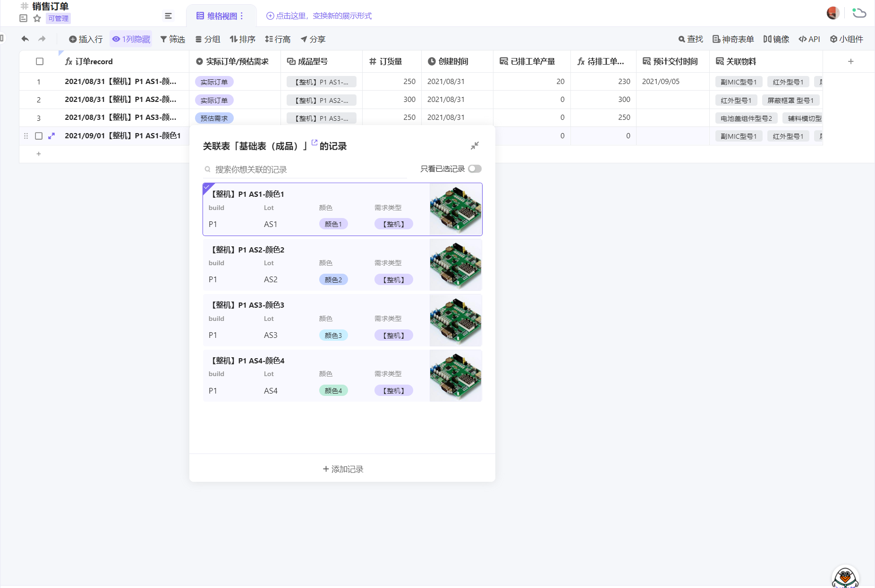Show the 1列隐藏 hidden columns menu
Screen dimensions: 875x588
[x=131, y=39]
